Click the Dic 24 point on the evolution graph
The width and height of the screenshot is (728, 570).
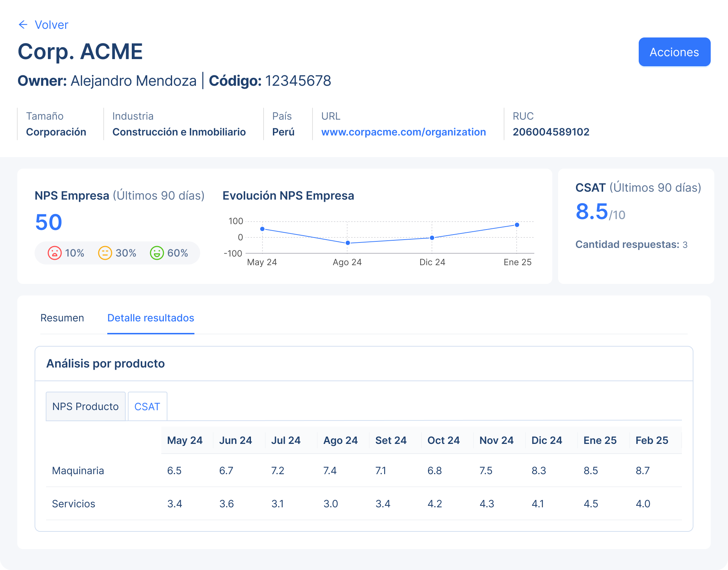(432, 237)
